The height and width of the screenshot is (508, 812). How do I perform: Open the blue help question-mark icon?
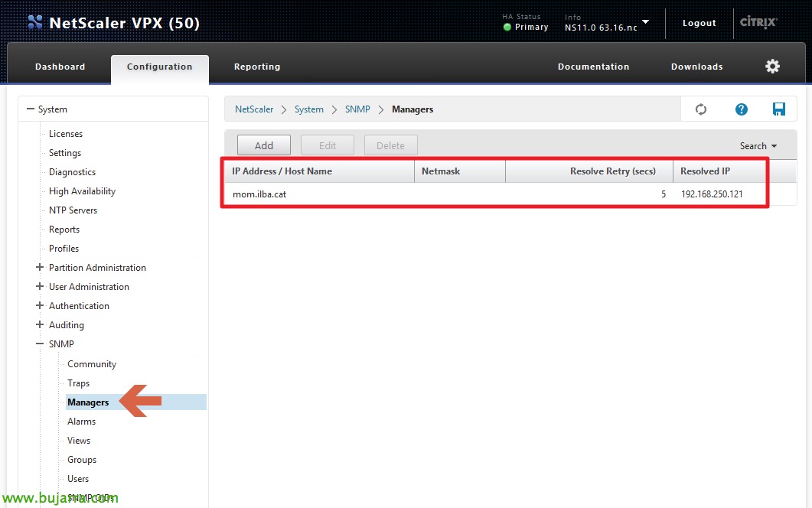click(741, 109)
